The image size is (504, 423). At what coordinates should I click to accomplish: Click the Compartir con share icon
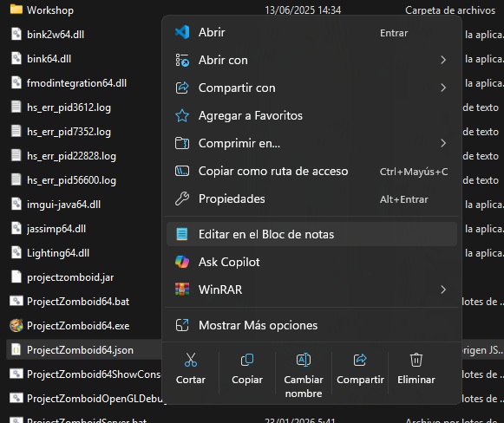point(182,88)
